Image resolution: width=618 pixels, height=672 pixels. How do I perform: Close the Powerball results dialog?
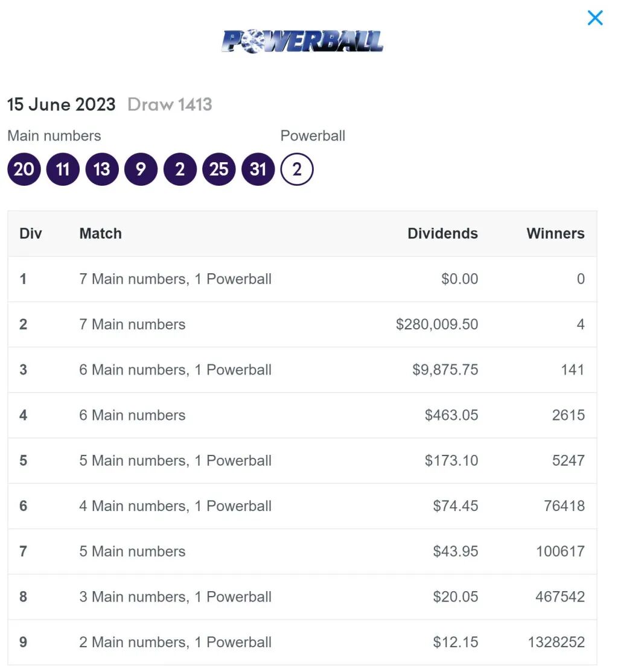(594, 18)
